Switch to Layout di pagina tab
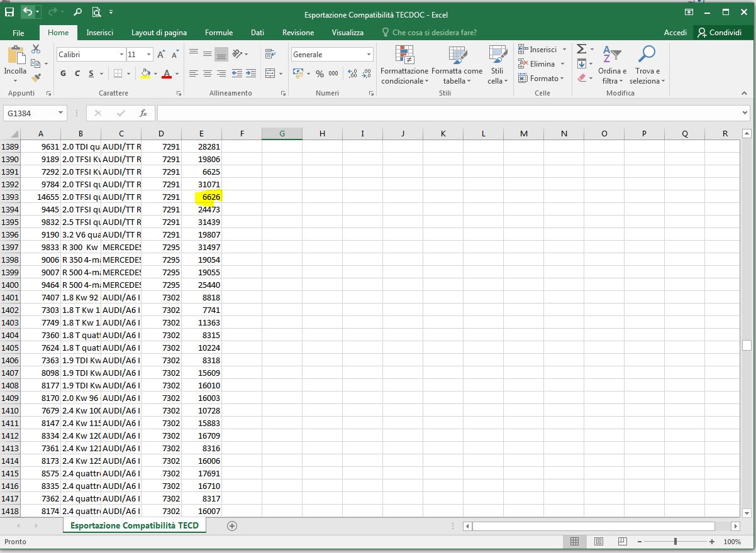This screenshot has width=756, height=553. pos(159,33)
